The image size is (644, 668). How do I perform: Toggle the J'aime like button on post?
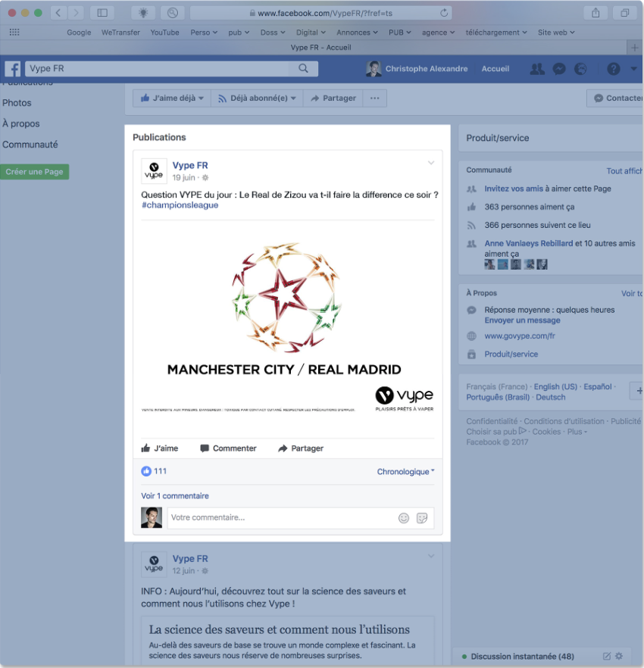(x=160, y=448)
